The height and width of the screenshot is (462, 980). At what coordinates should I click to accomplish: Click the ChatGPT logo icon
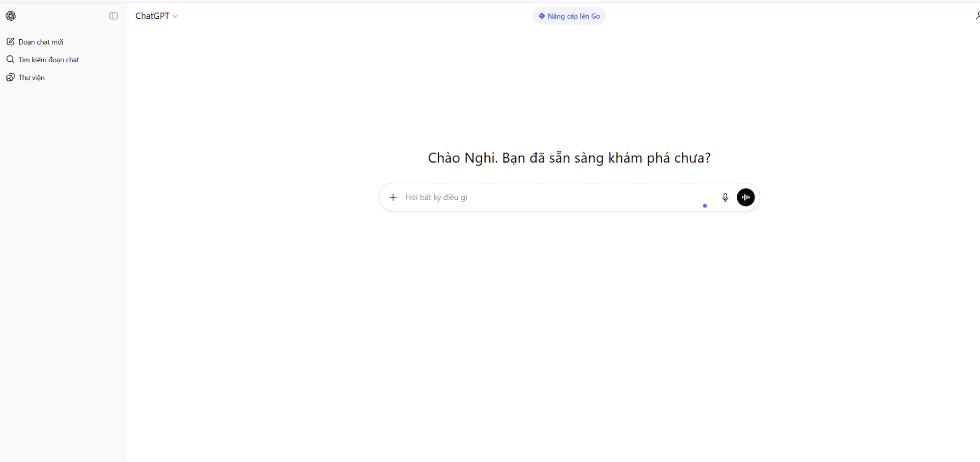click(11, 16)
